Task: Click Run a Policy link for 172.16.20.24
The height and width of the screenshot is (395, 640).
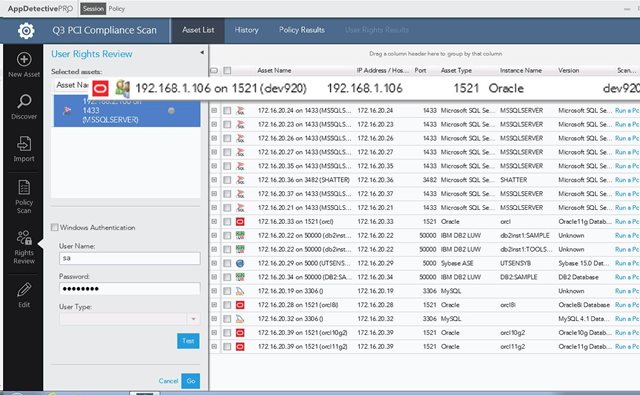Action: coord(627,111)
